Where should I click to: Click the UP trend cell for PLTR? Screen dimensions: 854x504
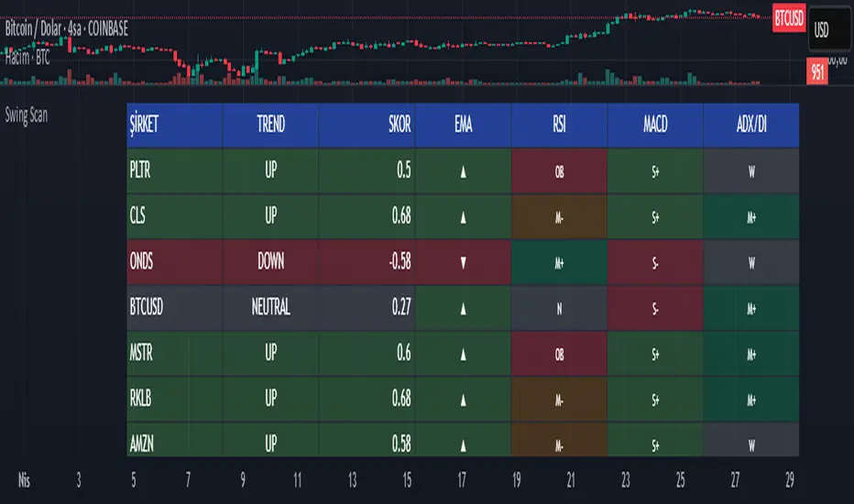coord(270,170)
